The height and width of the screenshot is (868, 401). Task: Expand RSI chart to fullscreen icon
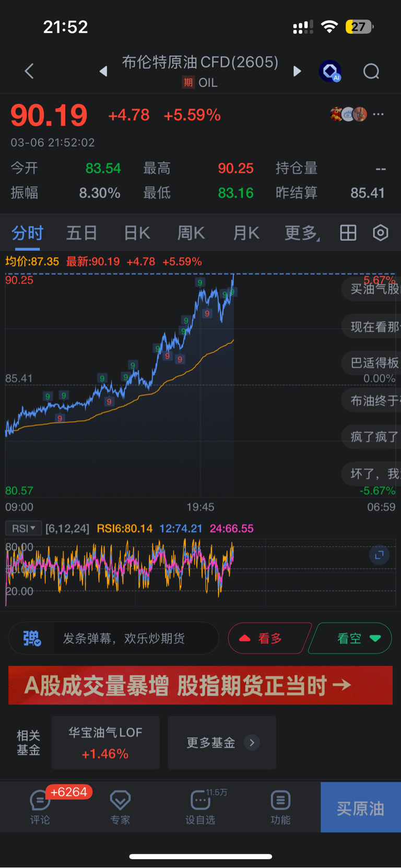coord(379,554)
